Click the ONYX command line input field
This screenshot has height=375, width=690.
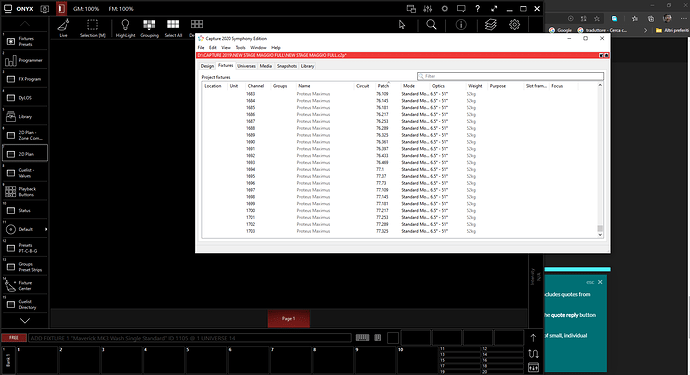point(190,338)
